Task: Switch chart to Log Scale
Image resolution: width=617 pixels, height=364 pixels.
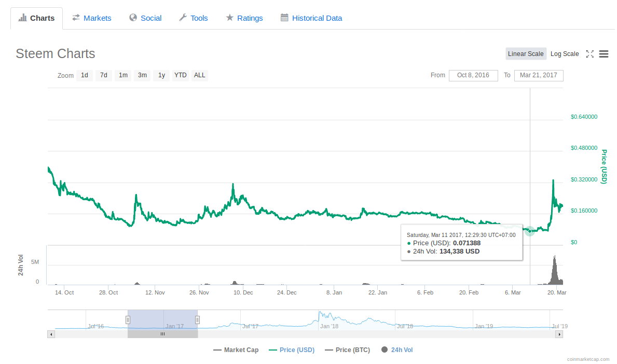Action: [x=564, y=54]
